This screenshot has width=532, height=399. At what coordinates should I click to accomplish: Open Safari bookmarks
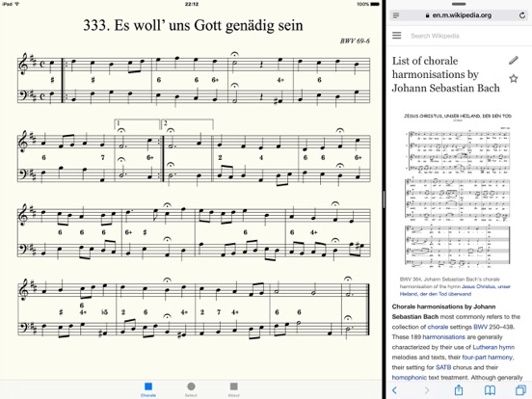(x=490, y=390)
